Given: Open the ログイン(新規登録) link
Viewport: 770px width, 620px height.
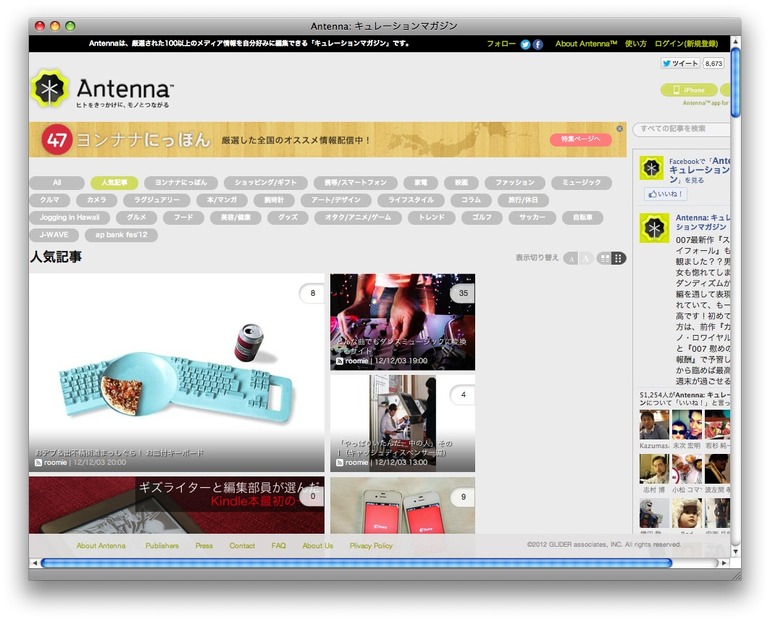Looking at the screenshot, I should click(686, 44).
